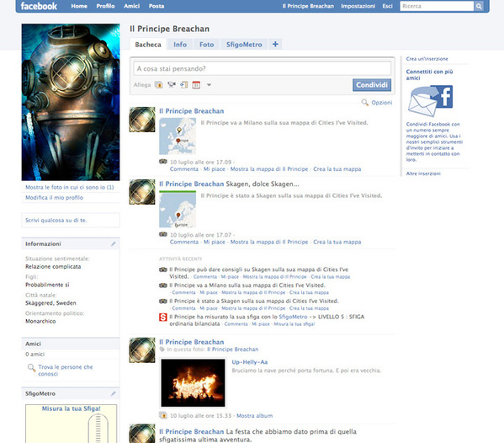This screenshot has height=443, width=504.
Task: Attach a video using the camera icon
Action: click(x=172, y=84)
